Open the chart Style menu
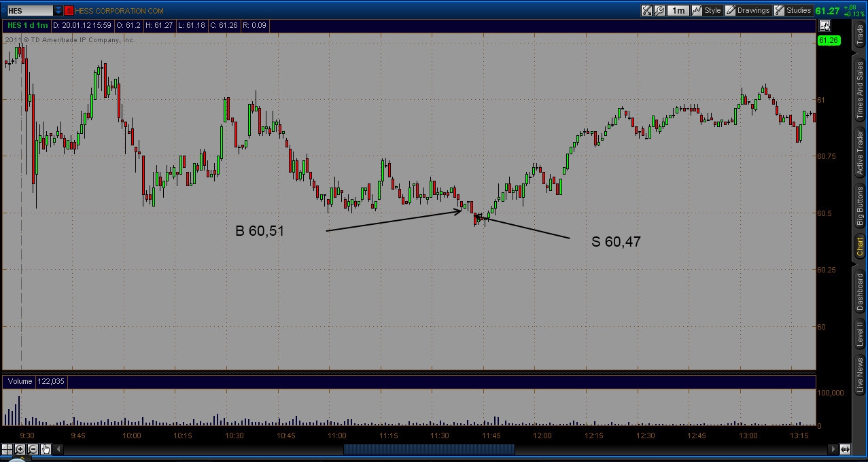This screenshot has height=462, width=868. [x=706, y=10]
